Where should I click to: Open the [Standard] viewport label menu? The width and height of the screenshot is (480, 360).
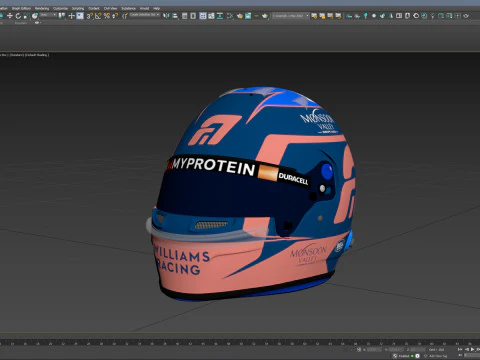point(16,55)
